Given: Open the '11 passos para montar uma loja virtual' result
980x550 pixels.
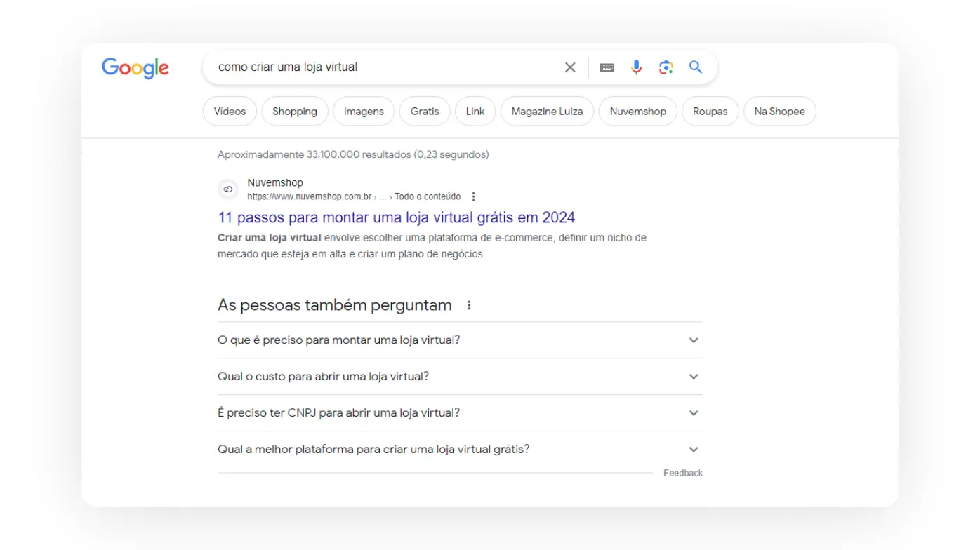Looking at the screenshot, I should point(397,217).
